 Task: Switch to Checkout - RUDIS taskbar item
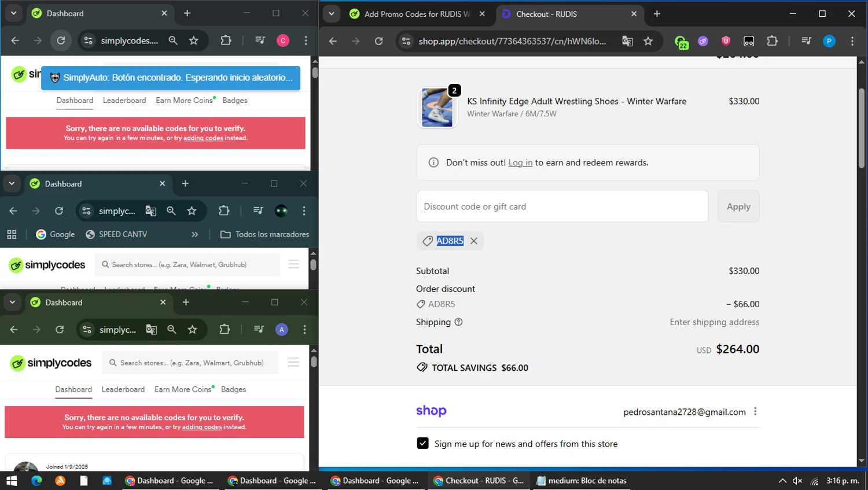[480, 481]
